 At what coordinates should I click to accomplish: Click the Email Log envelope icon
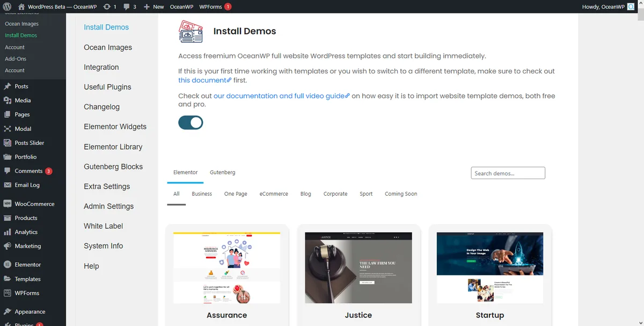click(x=8, y=185)
